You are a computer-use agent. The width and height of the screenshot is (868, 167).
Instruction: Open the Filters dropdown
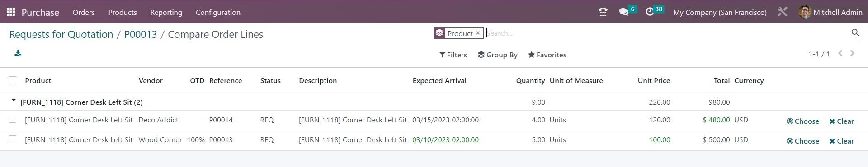click(453, 55)
